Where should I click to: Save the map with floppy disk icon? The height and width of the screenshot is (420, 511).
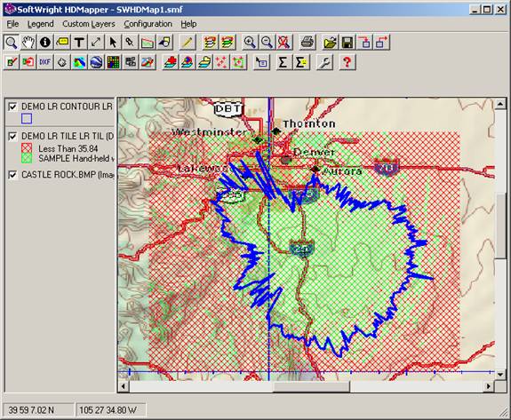(x=347, y=43)
